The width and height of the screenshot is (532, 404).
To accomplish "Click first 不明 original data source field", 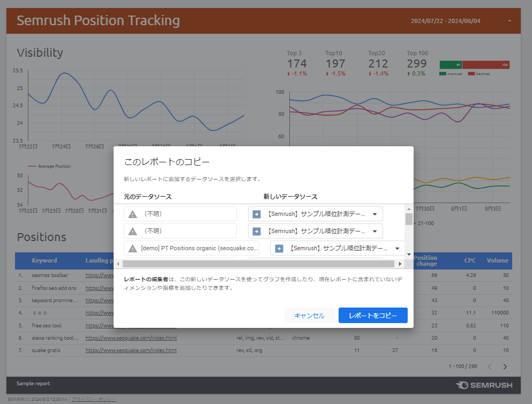I will pyautogui.click(x=180, y=214).
